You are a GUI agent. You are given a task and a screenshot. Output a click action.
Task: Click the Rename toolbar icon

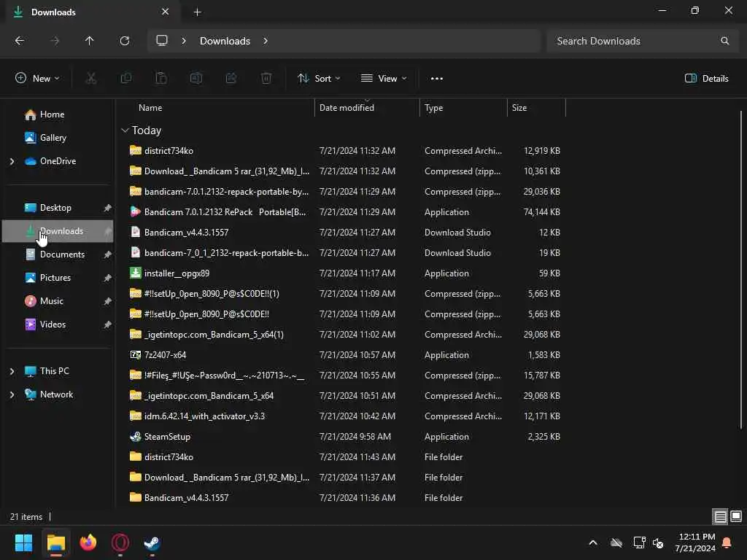[x=196, y=79]
